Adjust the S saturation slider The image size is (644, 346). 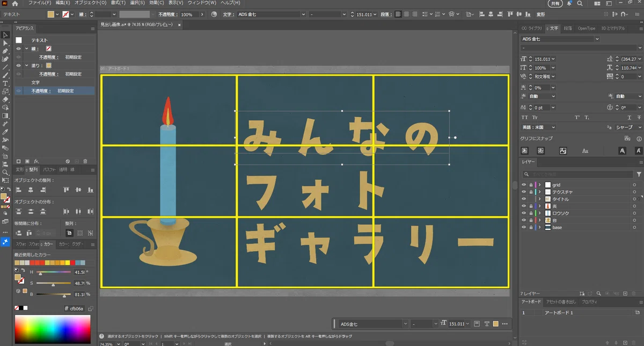[x=53, y=283]
